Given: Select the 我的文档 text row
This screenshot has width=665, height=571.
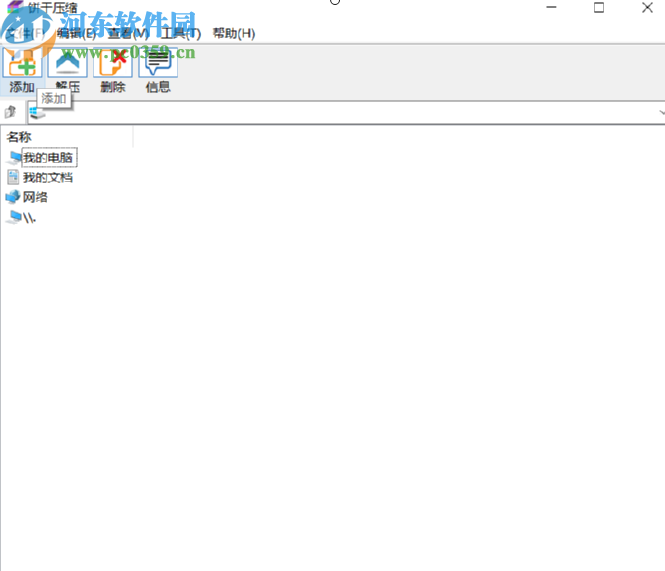Looking at the screenshot, I should (x=48, y=177).
